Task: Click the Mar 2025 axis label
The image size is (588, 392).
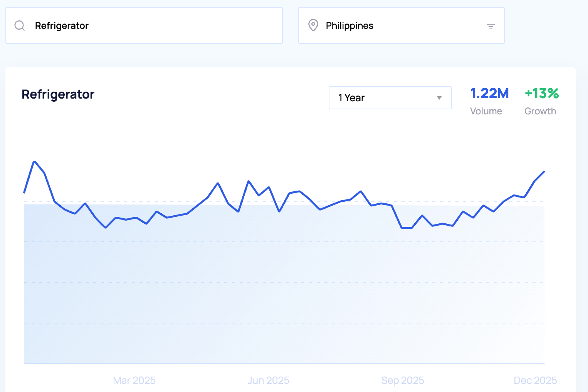Action: click(x=134, y=380)
